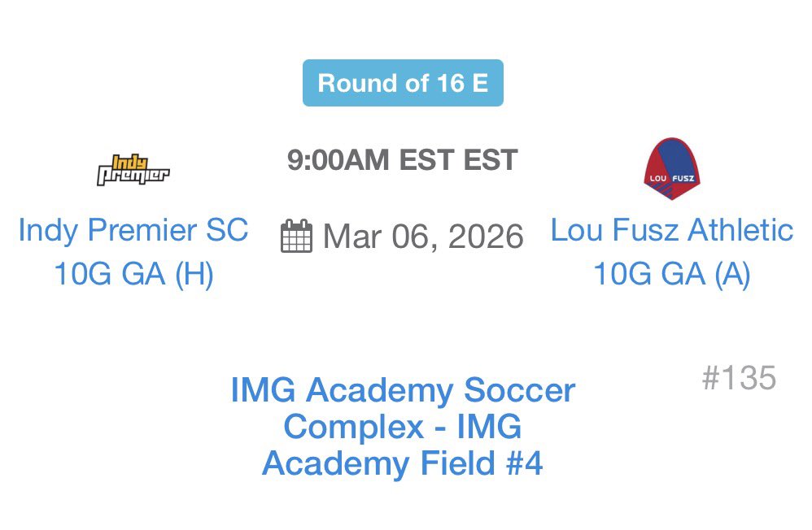This screenshot has height=530, width=812.
Task: Click Lou Fusz's 10G GA age group text
Action: [x=649, y=273]
